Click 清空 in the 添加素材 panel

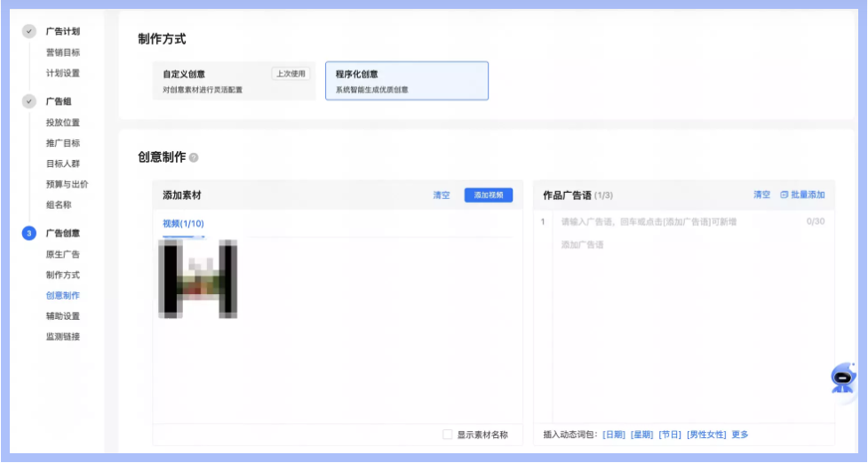click(x=442, y=195)
